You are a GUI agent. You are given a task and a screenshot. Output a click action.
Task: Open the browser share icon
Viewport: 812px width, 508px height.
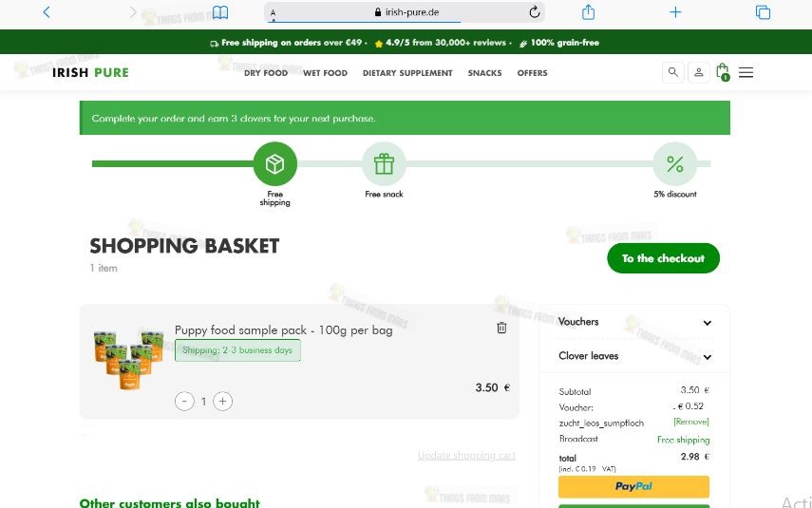click(588, 12)
